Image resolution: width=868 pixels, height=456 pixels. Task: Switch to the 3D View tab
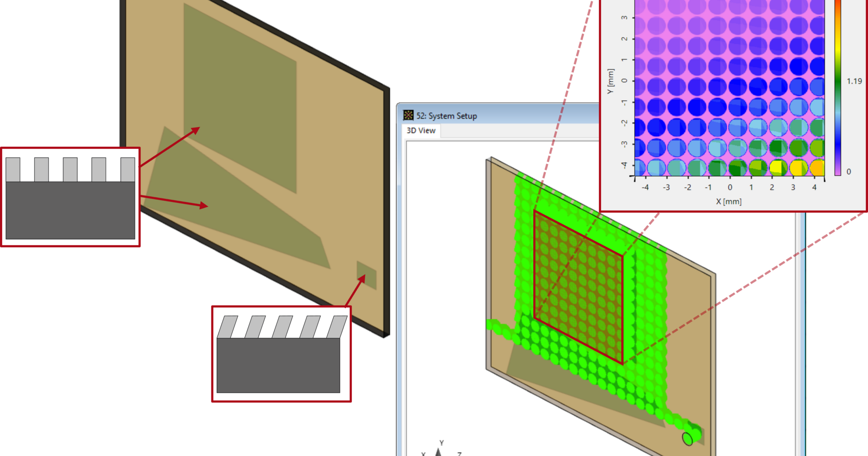point(420,130)
